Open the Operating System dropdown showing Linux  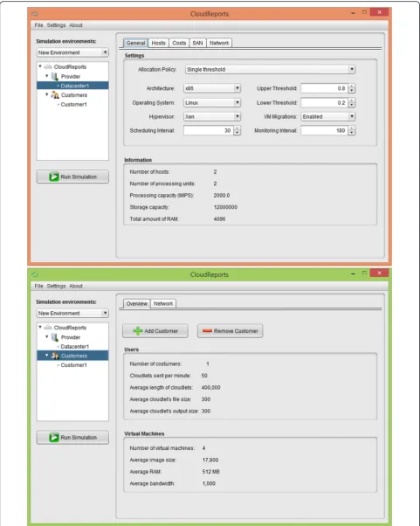click(x=212, y=102)
